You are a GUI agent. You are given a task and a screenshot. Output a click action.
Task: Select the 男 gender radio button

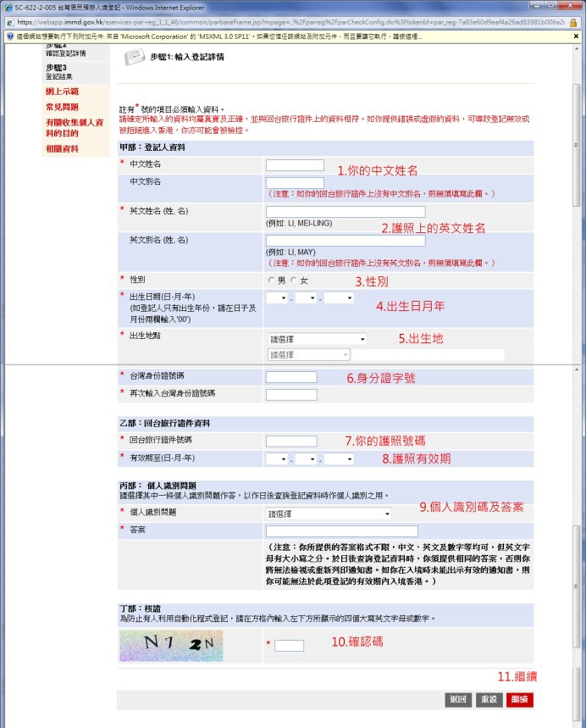tap(271, 280)
